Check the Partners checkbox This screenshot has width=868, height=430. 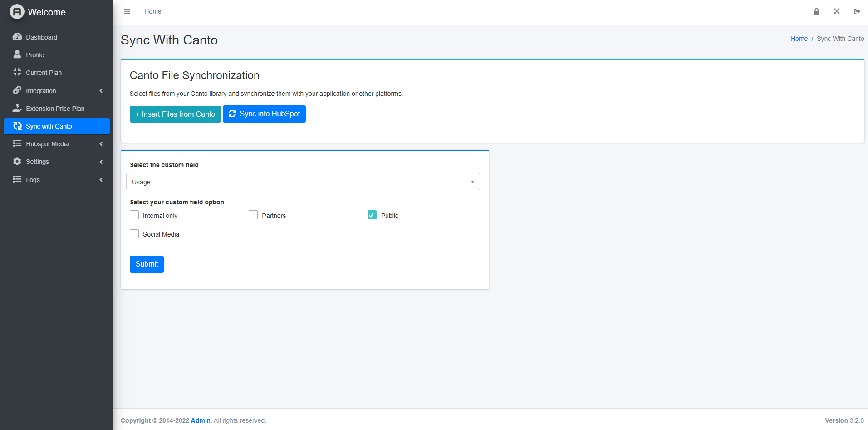click(x=253, y=215)
